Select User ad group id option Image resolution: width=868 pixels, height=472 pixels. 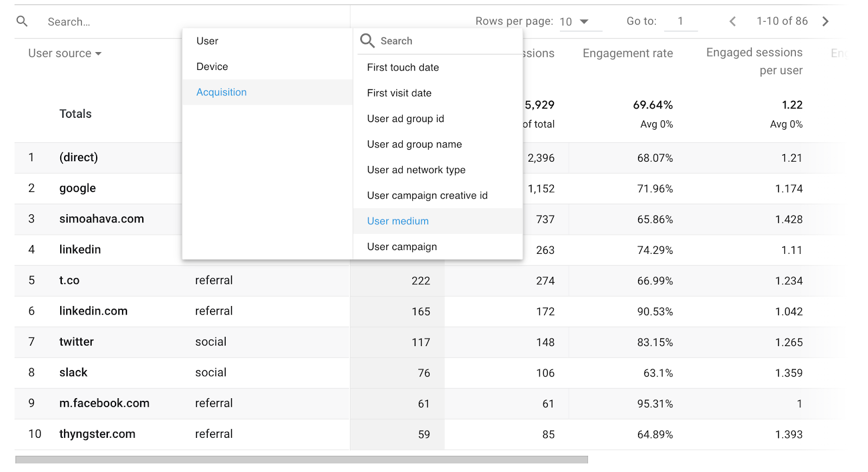405,119
